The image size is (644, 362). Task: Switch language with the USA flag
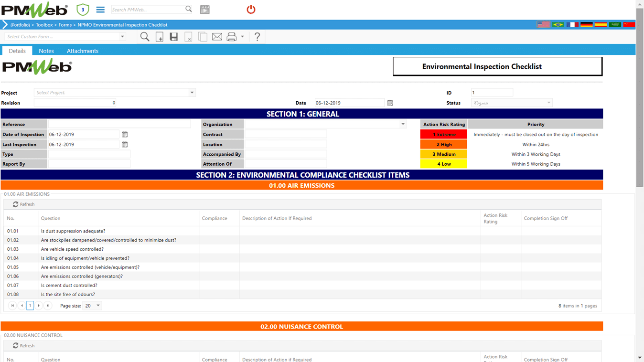543,24
